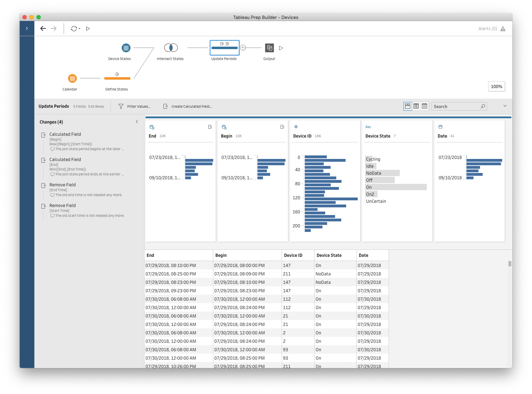Switch to list view

coord(424,106)
